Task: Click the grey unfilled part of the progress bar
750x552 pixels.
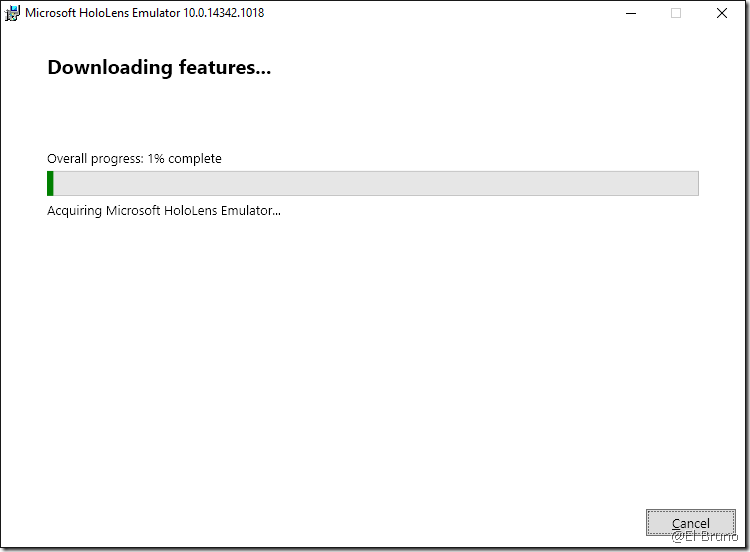Action: 375,184
